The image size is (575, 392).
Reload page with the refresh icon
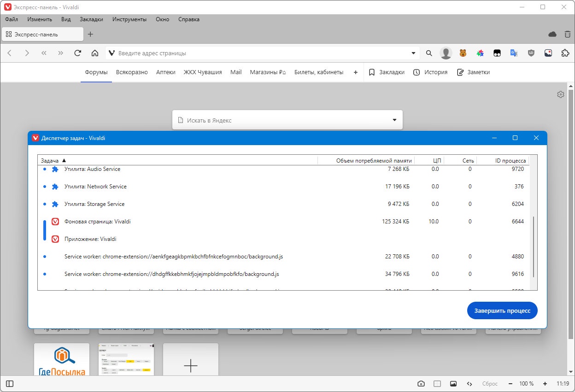(78, 53)
